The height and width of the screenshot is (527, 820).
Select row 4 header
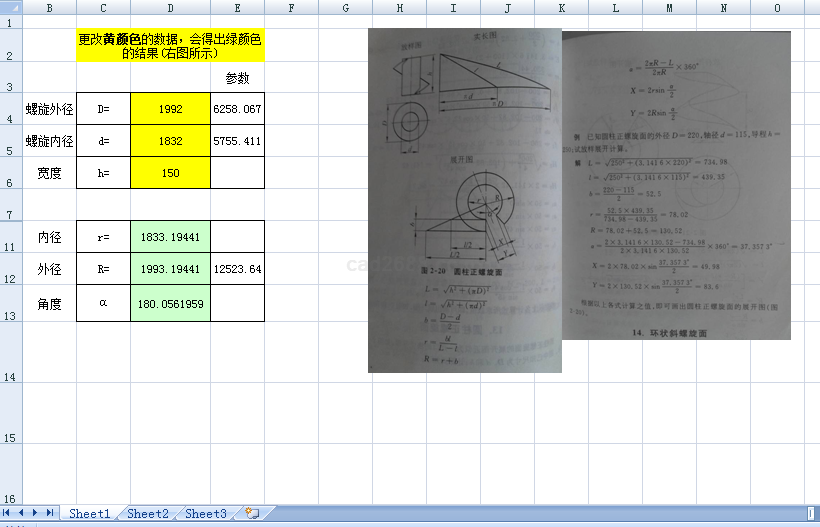(x=9, y=110)
